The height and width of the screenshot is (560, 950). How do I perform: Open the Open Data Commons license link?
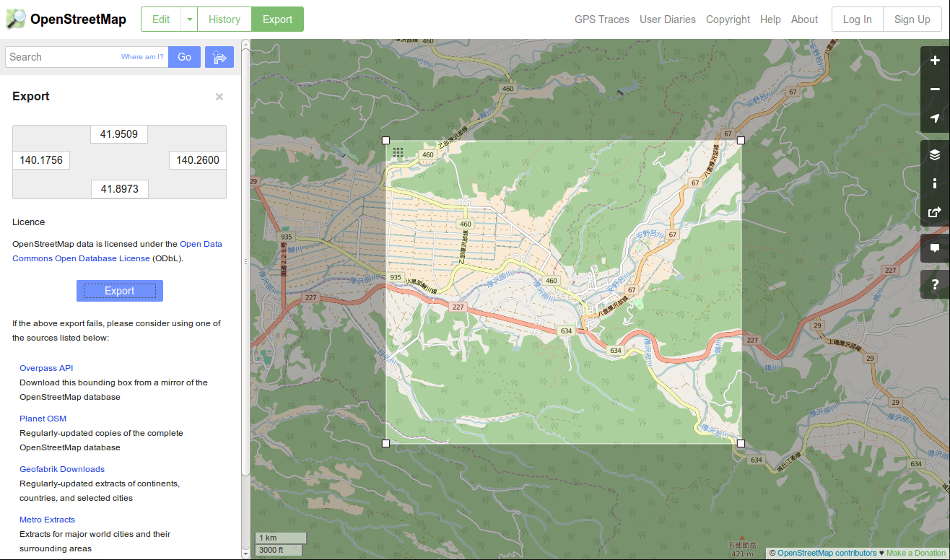pos(117,251)
